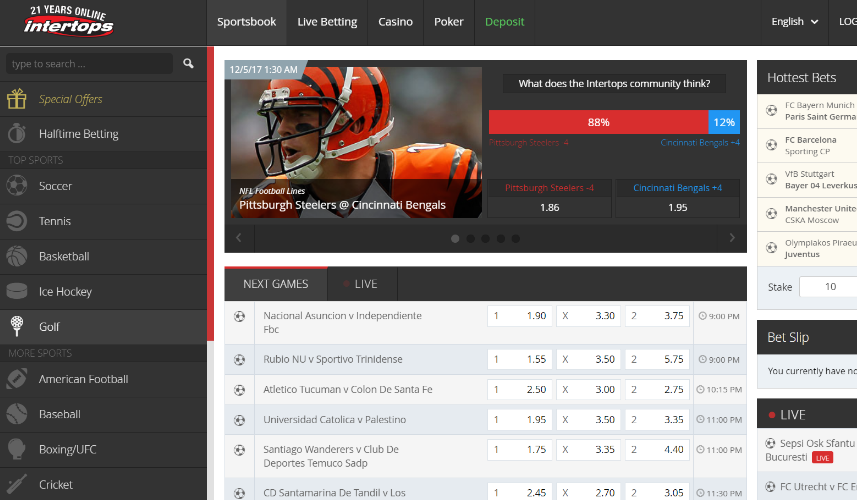Open Sepsi Osk Sfantu live match

click(x=810, y=450)
